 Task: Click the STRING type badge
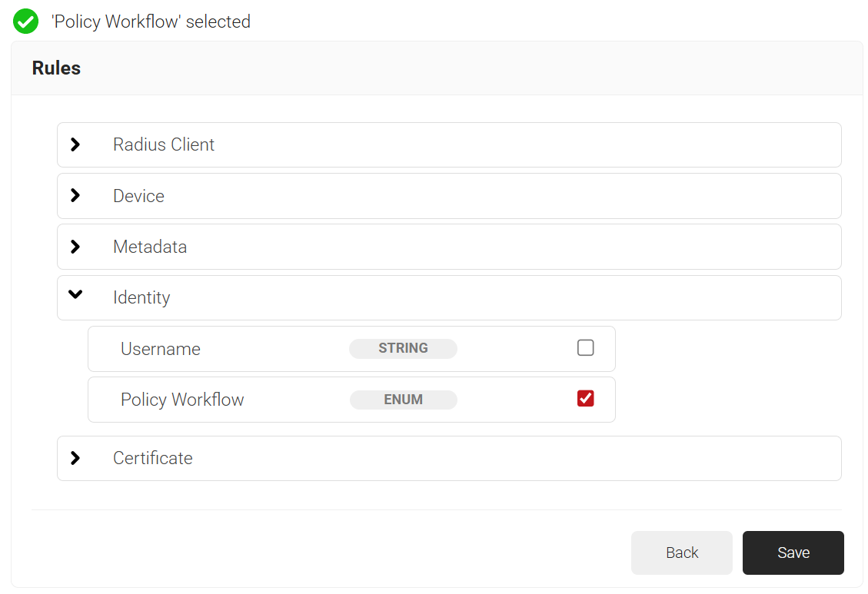click(403, 348)
